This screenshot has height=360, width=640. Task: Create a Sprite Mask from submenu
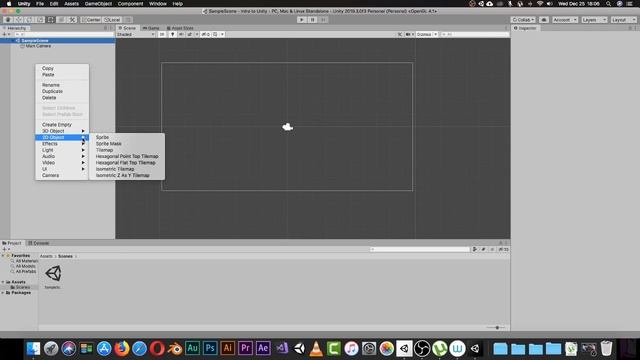click(x=109, y=144)
